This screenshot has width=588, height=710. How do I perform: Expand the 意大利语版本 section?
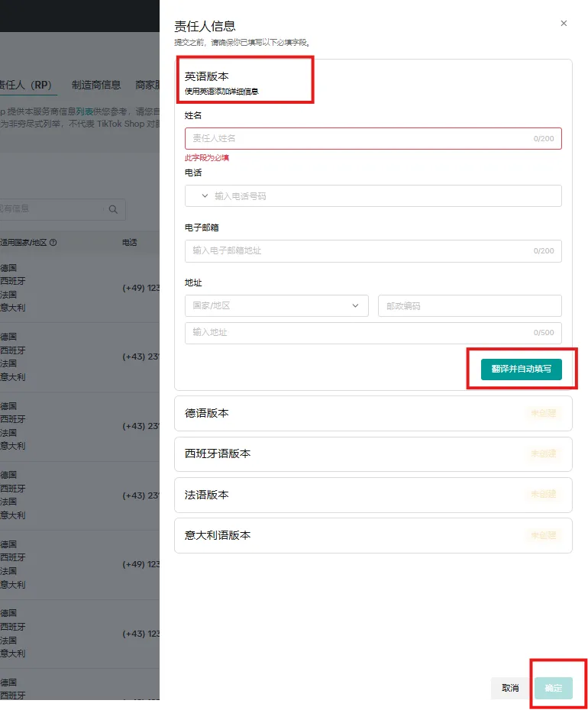pyautogui.click(x=373, y=536)
